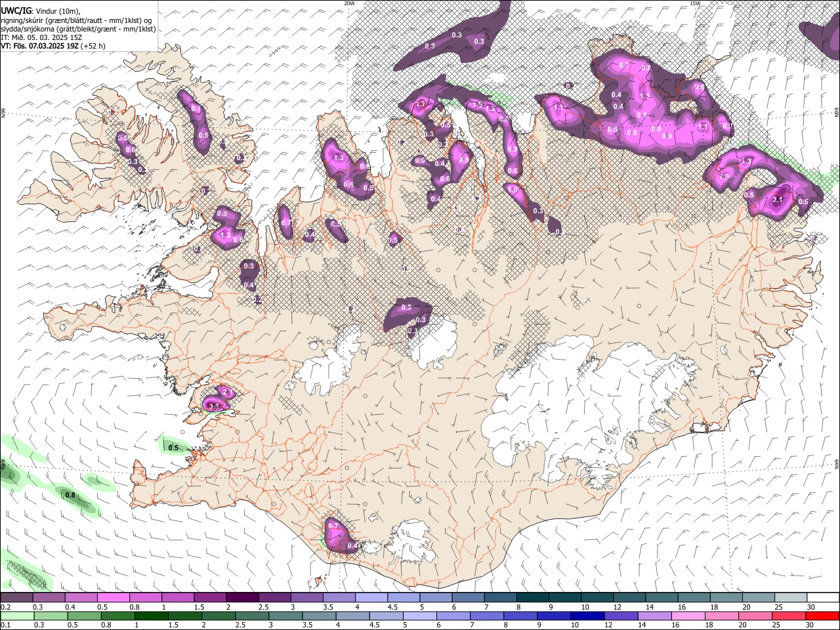This screenshot has height=630, width=840.
Task: Pick the white above-30 swatch on the snow scale
Action: [824, 598]
